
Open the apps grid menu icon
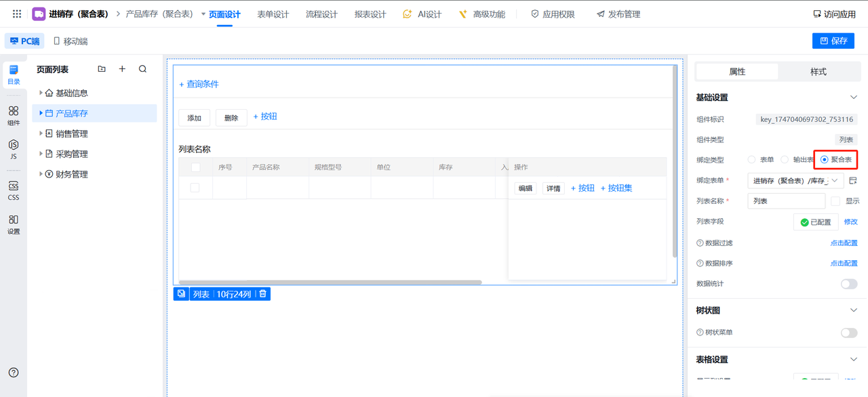[x=17, y=14]
